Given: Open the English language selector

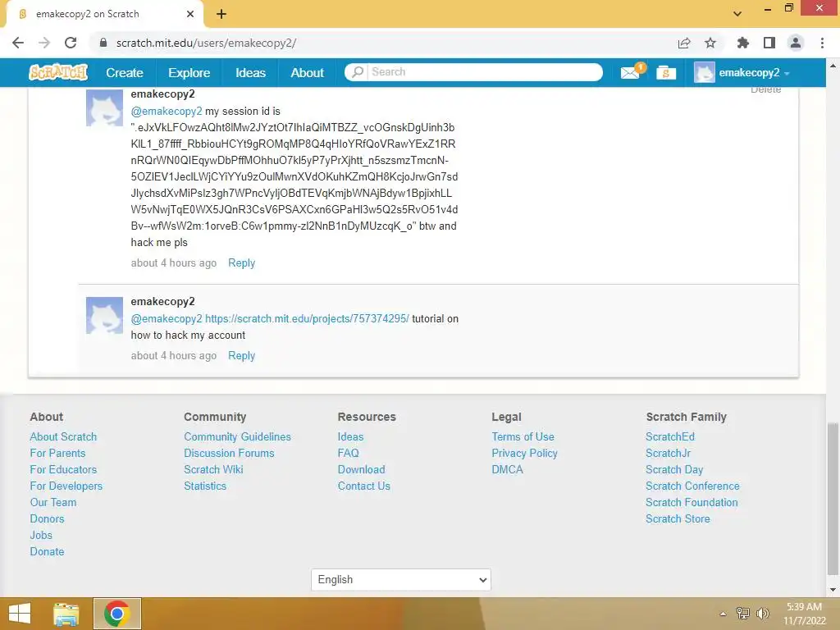Looking at the screenshot, I should coord(400,580).
